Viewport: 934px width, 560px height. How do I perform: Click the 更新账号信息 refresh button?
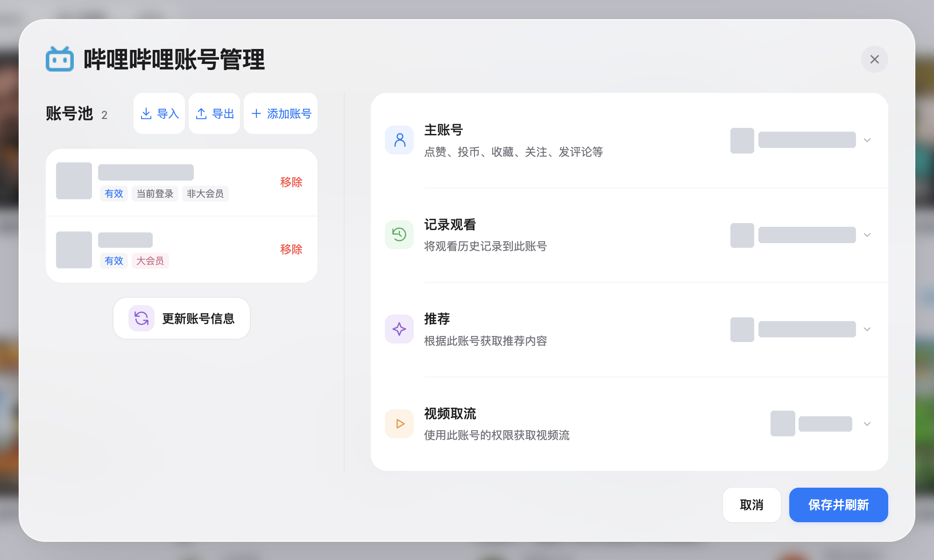coord(182,318)
